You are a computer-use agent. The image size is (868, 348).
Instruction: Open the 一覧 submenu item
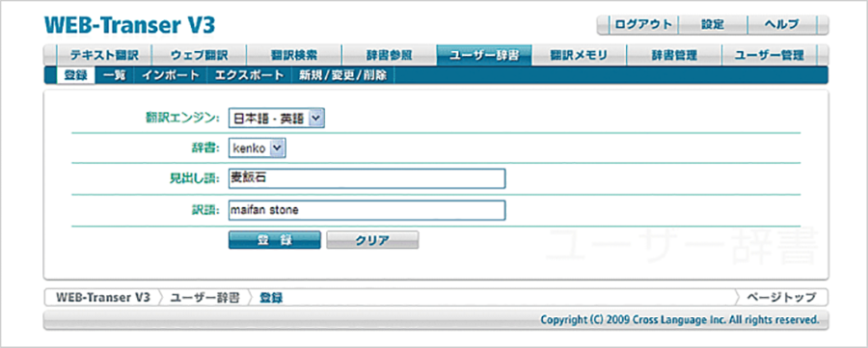(x=115, y=75)
